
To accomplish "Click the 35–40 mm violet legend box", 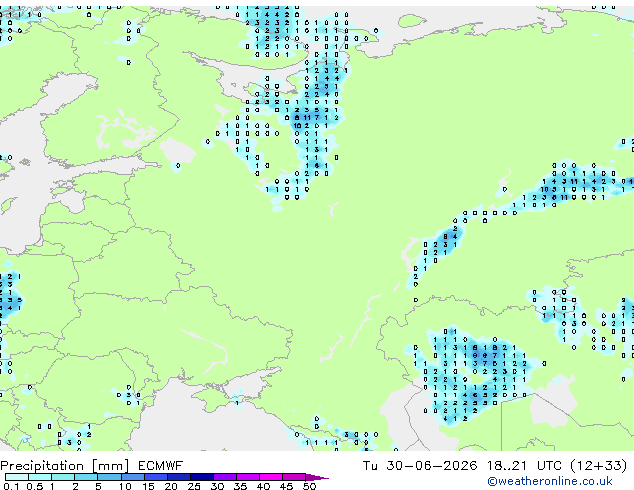I will [248, 477].
